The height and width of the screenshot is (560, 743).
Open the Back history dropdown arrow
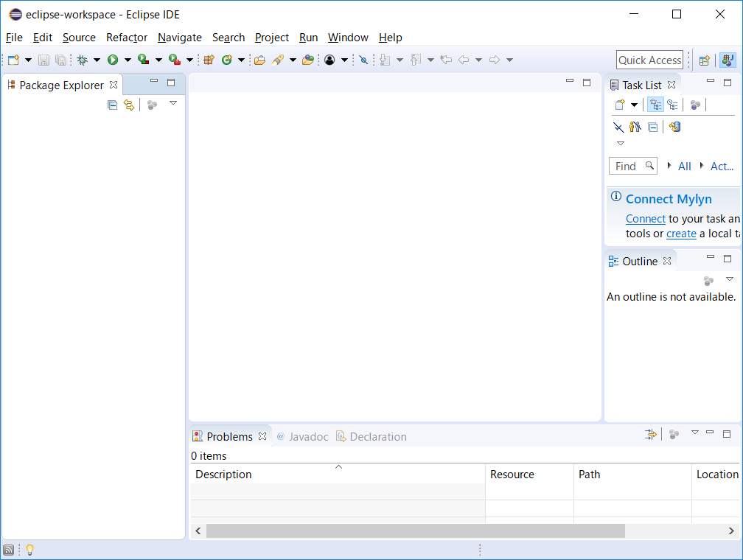click(x=478, y=60)
